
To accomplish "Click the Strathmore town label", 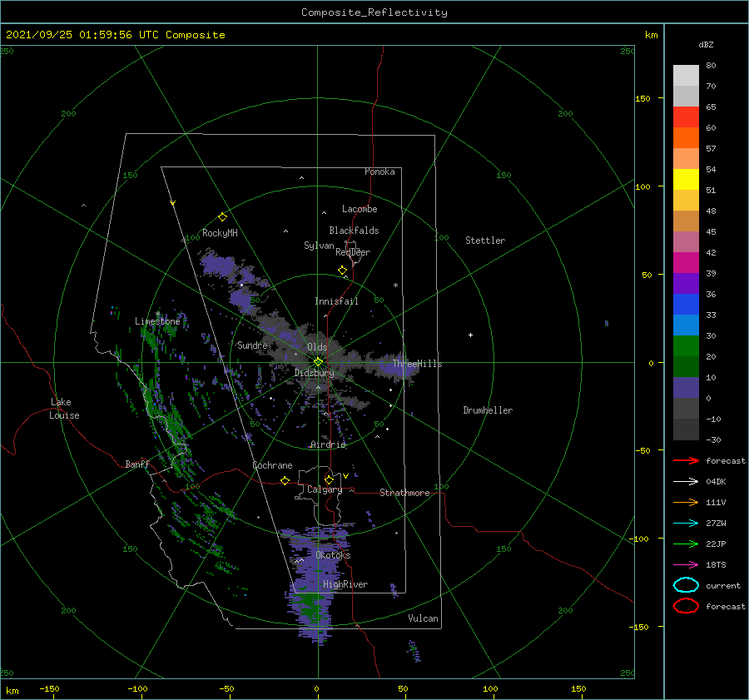I will pos(404,493).
